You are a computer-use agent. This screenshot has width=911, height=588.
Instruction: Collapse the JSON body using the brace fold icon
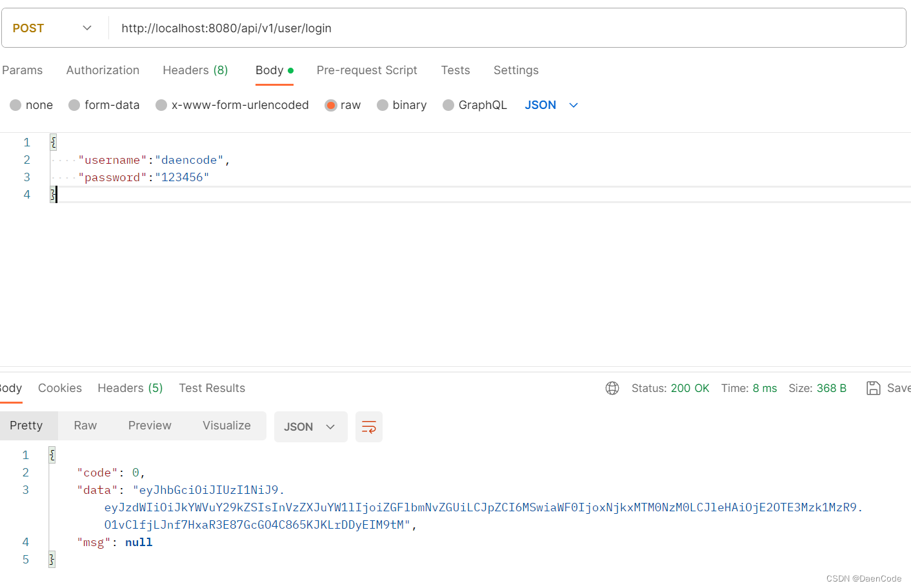tap(52, 142)
